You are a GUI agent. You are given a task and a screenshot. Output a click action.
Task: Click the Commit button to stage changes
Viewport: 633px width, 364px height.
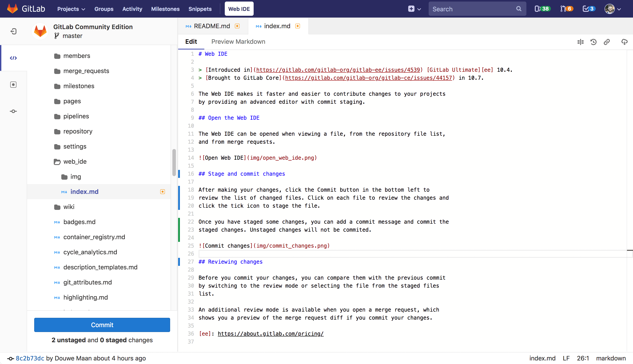(x=102, y=325)
